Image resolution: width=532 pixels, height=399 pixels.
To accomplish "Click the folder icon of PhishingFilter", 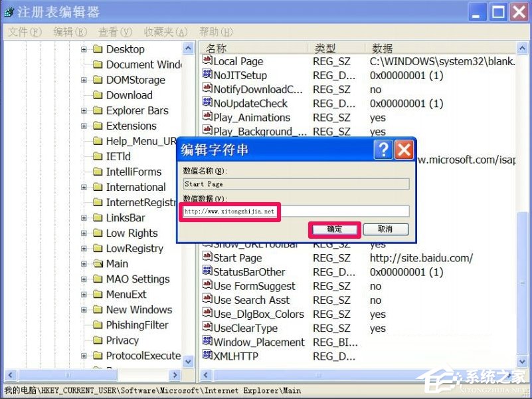I will [97, 325].
